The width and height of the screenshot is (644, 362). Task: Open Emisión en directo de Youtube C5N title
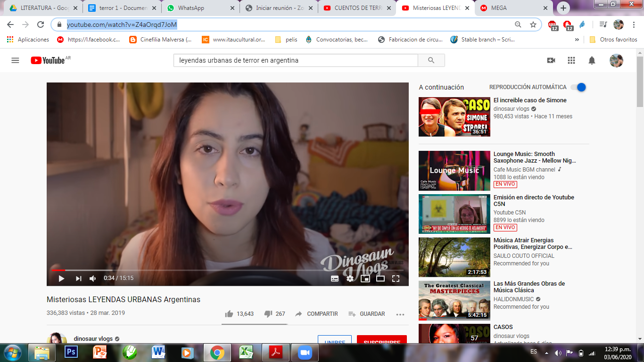coord(534,201)
